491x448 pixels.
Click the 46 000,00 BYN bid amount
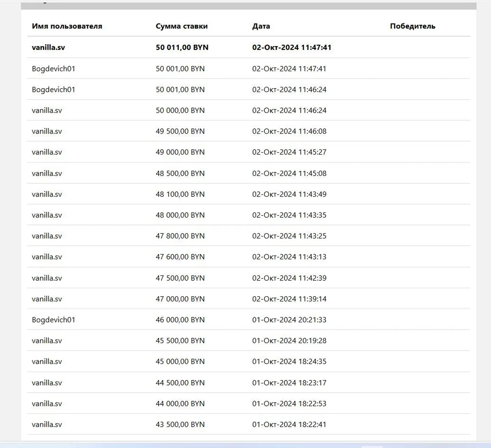180,320
